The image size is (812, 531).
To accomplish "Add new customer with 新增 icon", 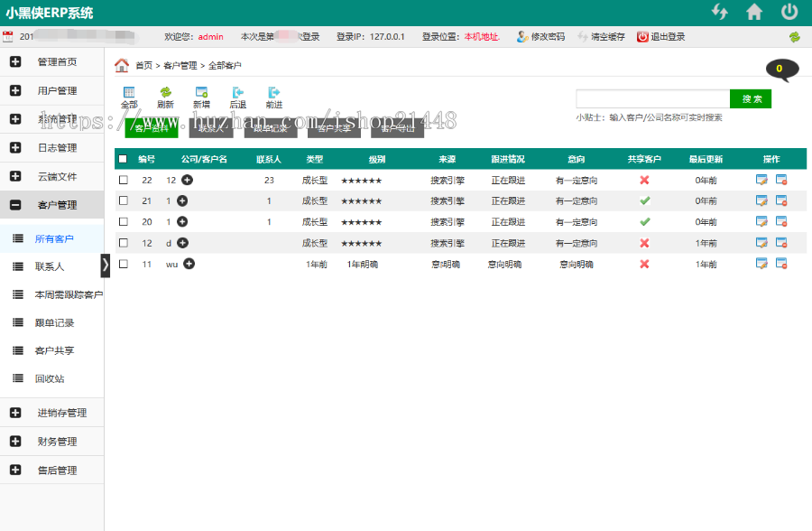I will click(201, 98).
